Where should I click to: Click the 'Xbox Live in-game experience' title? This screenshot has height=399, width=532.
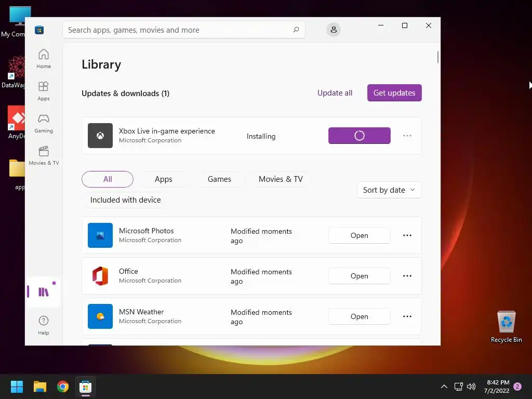pos(167,131)
